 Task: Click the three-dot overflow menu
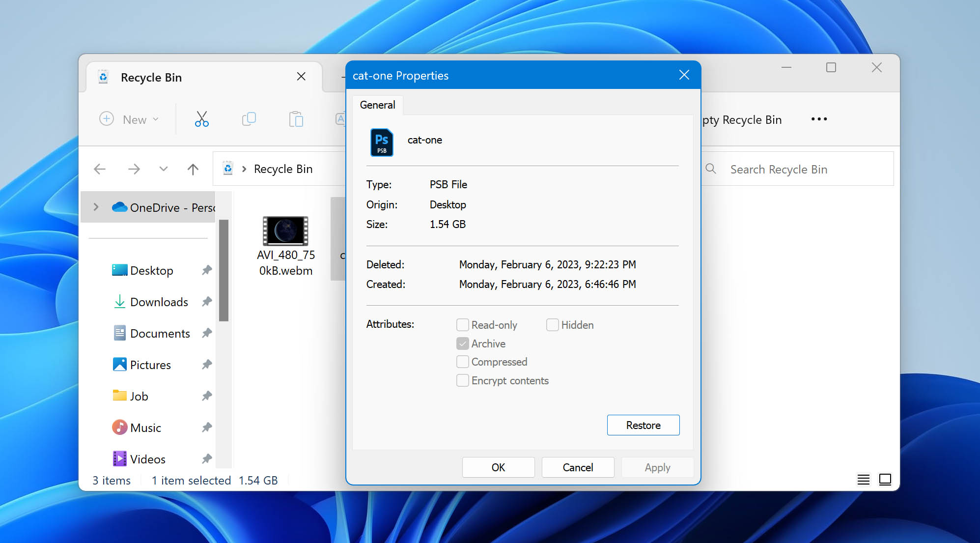[x=817, y=119]
